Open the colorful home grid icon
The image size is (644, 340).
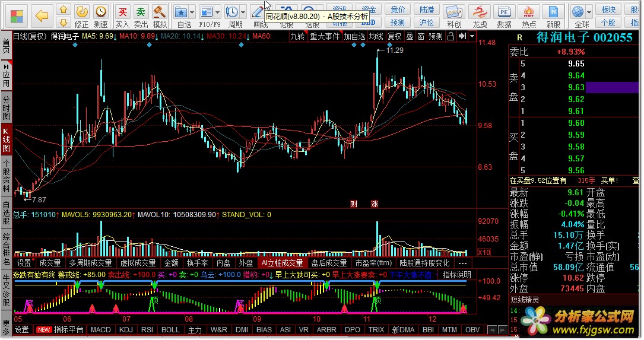[17, 15]
